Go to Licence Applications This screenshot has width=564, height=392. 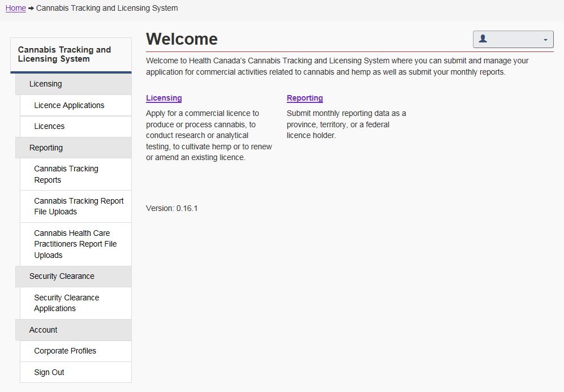tap(69, 105)
